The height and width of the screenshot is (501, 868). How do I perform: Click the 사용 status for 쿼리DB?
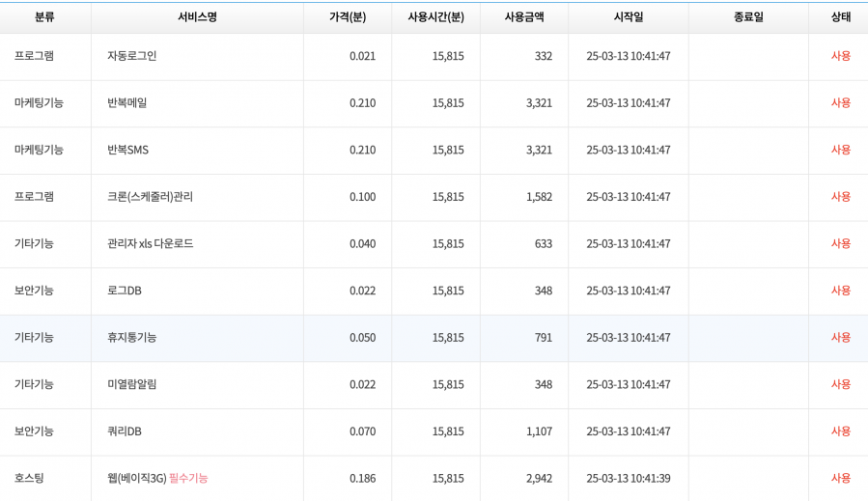840,431
